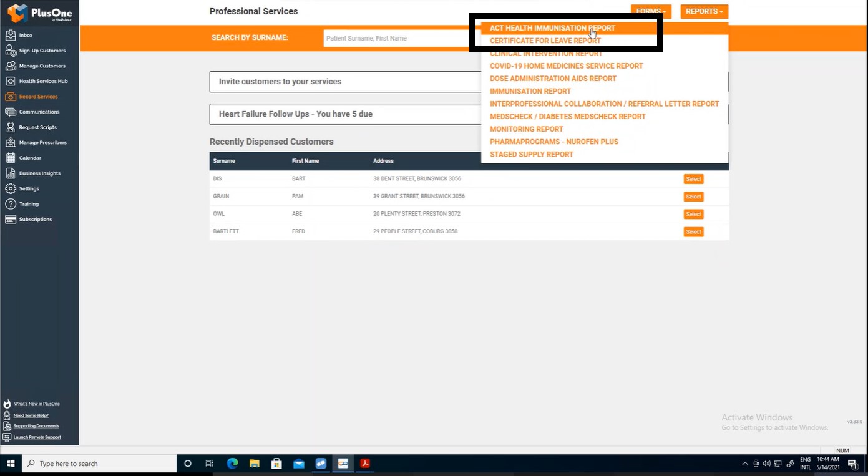The image size is (868, 476).
Task: Choose the Monitoring Report entry
Action: pyautogui.click(x=526, y=129)
